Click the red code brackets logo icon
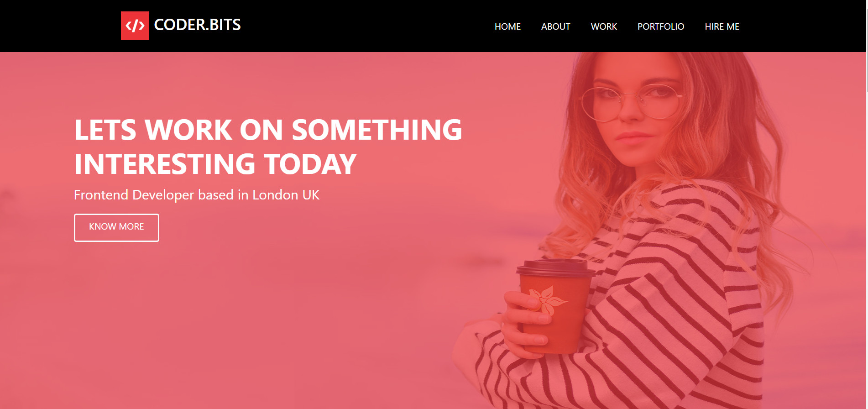868x409 pixels. (135, 26)
